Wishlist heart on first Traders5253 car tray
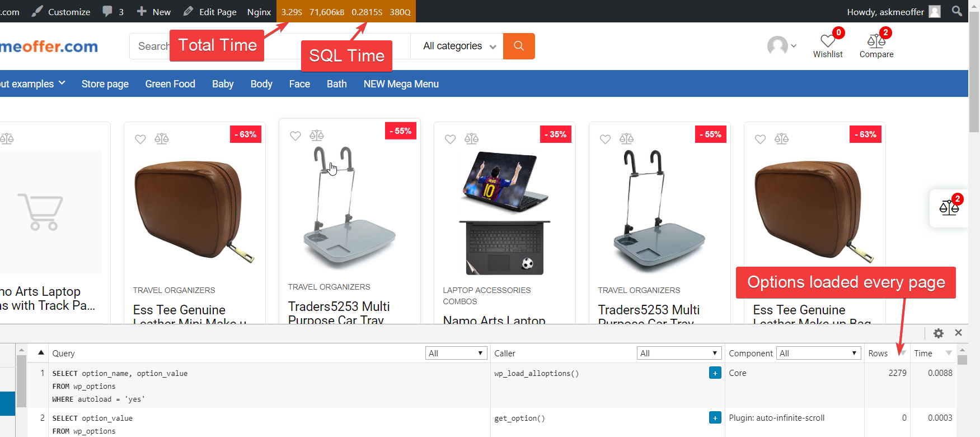Viewport: 980px width, 437px height. click(296, 136)
